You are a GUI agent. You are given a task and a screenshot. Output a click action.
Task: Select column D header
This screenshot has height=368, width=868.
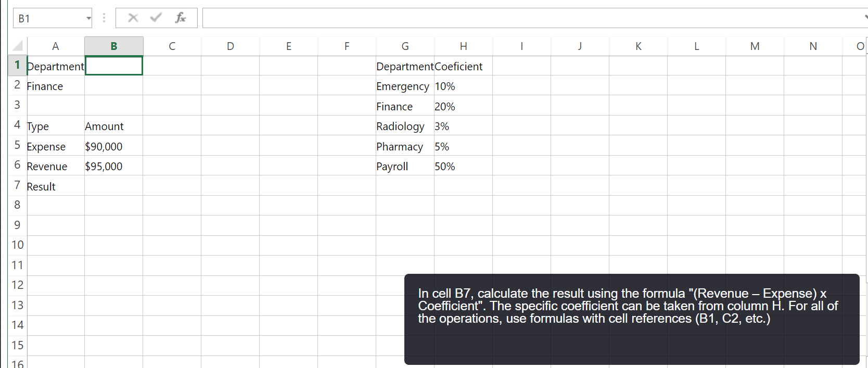click(x=231, y=46)
